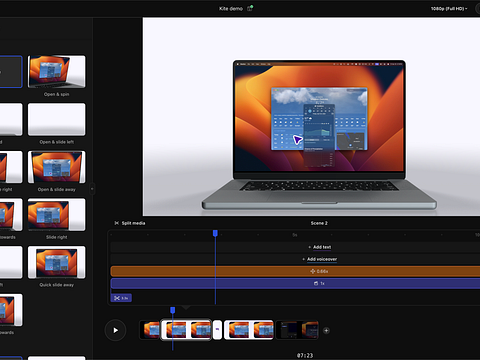Click the share icon beside Kite demo
Screen dimensions: 480x360
click(250, 8)
